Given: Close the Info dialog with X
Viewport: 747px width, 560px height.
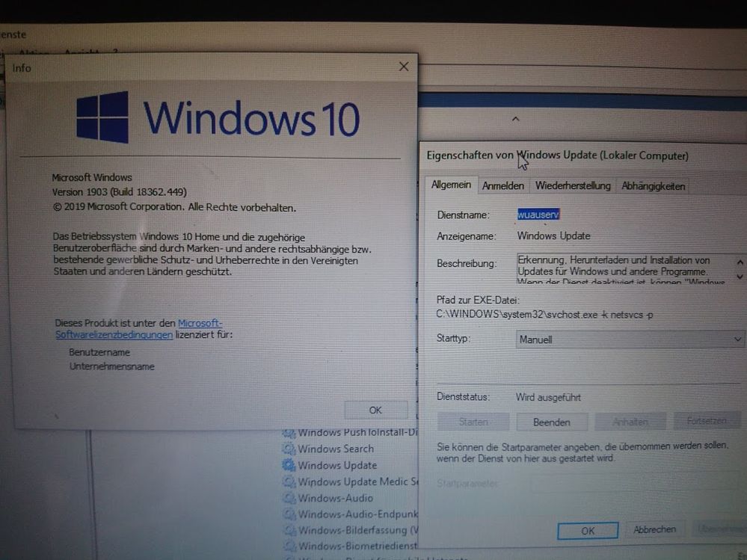Looking at the screenshot, I should coord(404,67).
